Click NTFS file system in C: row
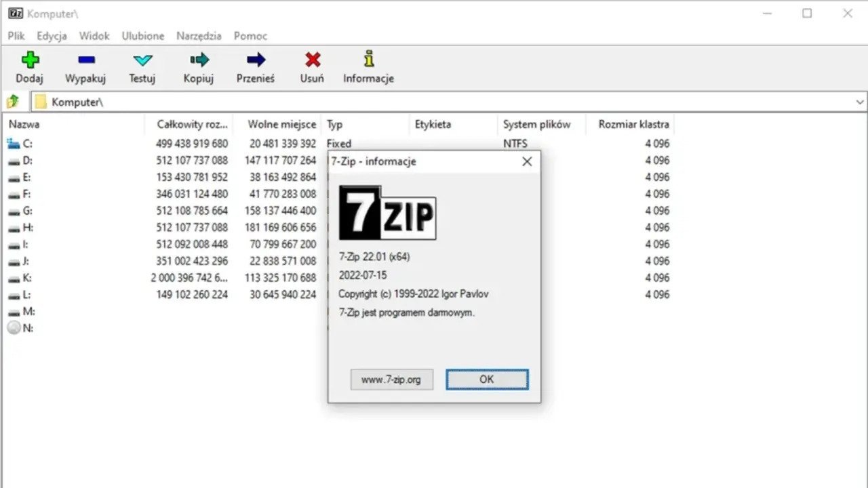The image size is (868, 488). [x=515, y=144]
